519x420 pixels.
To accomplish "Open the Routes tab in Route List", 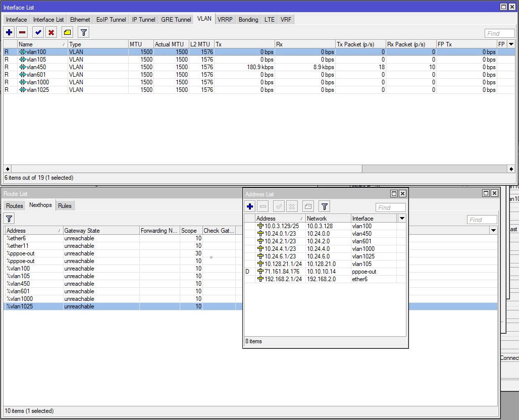I will pyautogui.click(x=15, y=206).
